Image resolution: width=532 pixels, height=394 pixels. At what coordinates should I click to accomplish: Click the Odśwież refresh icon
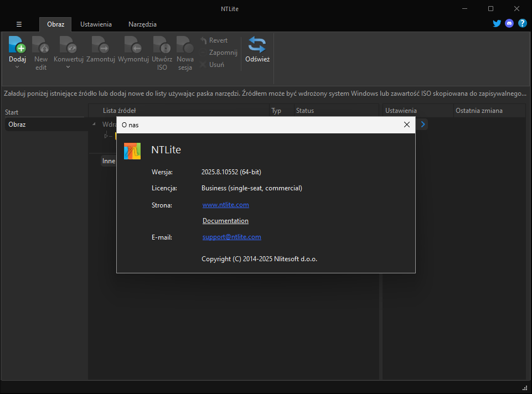[x=257, y=45]
